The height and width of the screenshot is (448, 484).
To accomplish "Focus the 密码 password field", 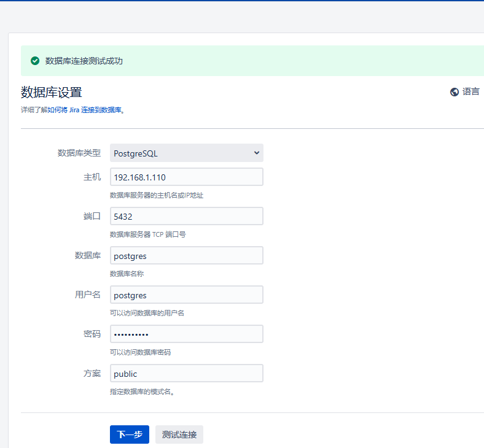I will point(187,334).
